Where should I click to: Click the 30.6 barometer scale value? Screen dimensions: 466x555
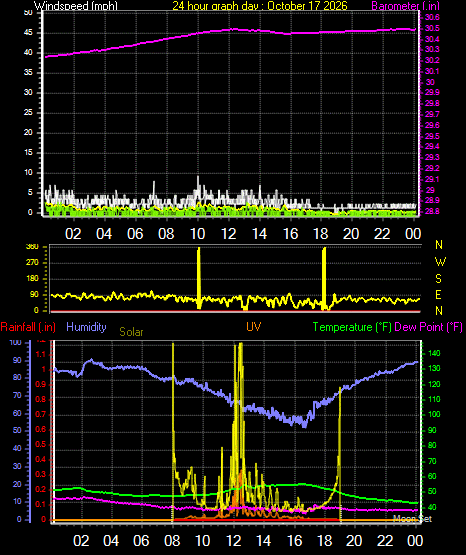pos(432,17)
